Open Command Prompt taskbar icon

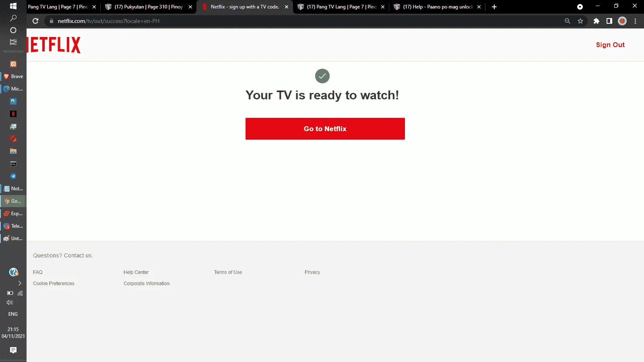click(13, 164)
